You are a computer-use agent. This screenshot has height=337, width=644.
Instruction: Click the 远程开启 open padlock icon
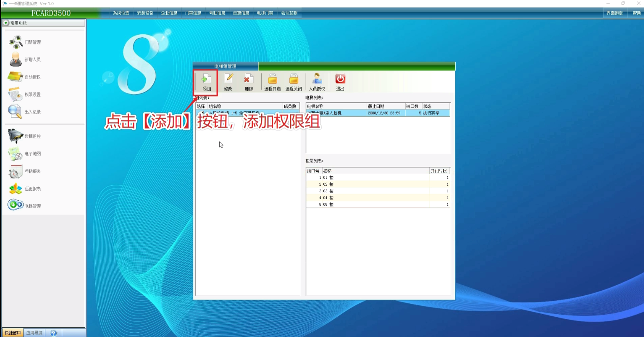click(x=272, y=79)
